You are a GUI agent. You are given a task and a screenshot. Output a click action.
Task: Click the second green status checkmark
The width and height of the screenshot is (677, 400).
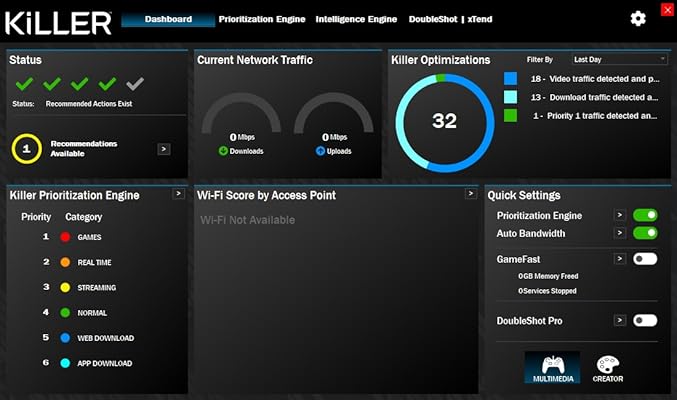pyautogui.click(x=52, y=83)
